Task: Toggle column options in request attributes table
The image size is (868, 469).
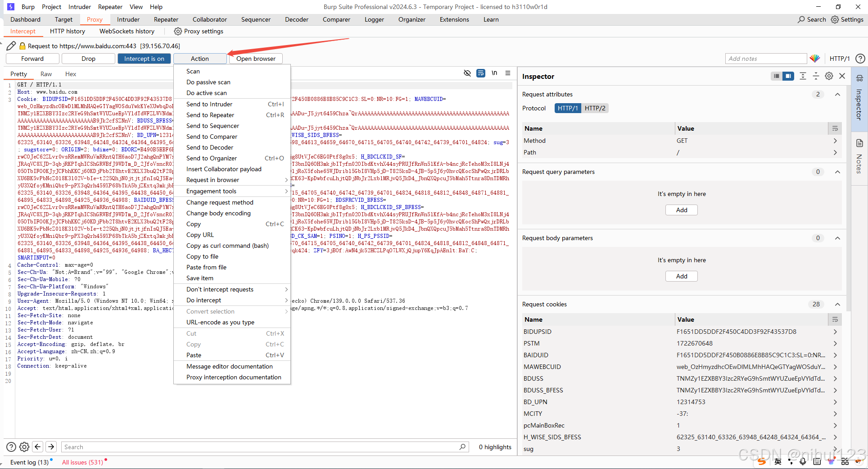Action: [835, 128]
